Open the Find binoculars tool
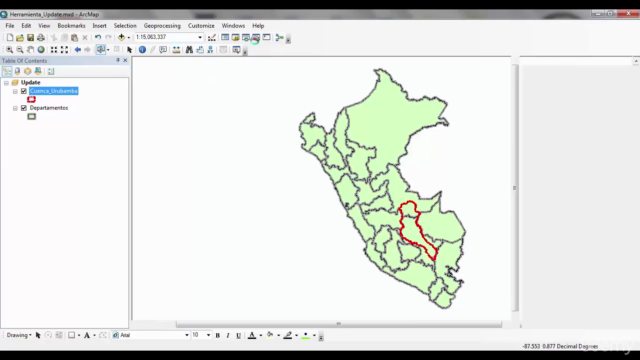This screenshot has height=360, width=640. (189, 50)
